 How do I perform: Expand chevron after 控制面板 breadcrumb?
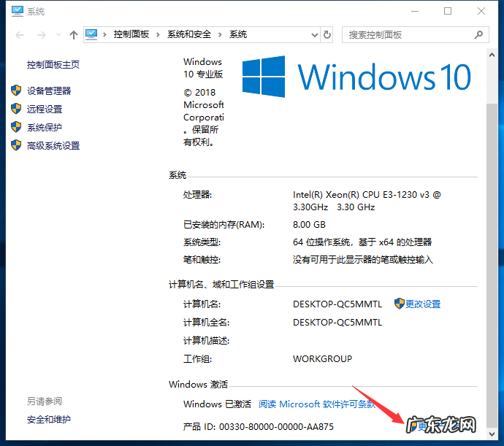click(x=158, y=35)
